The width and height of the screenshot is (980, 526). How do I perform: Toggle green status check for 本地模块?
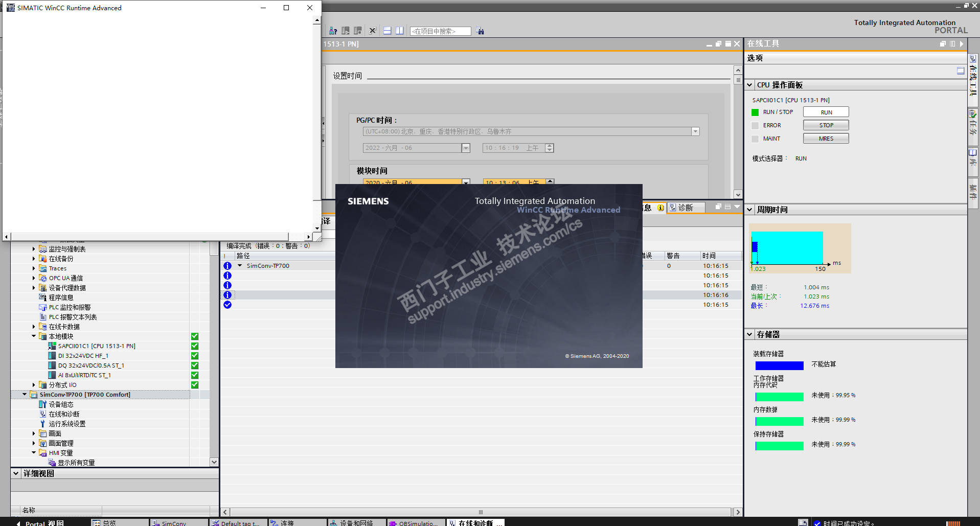pyautogui.click(x=195, y=336)
